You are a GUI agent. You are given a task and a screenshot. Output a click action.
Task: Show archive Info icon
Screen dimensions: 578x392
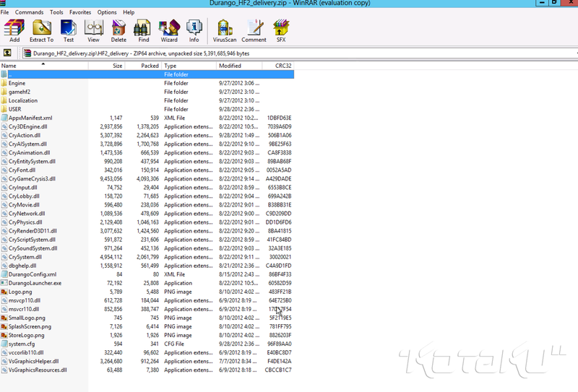(x=194, y=28)
